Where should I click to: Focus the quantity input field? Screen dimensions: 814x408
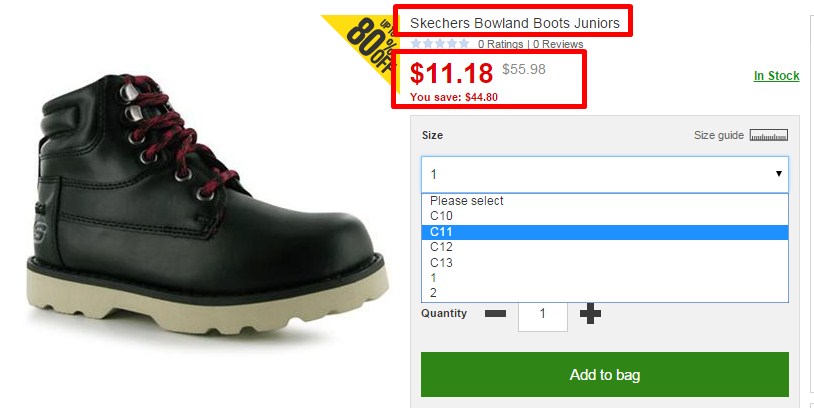[x=542, y=314]
